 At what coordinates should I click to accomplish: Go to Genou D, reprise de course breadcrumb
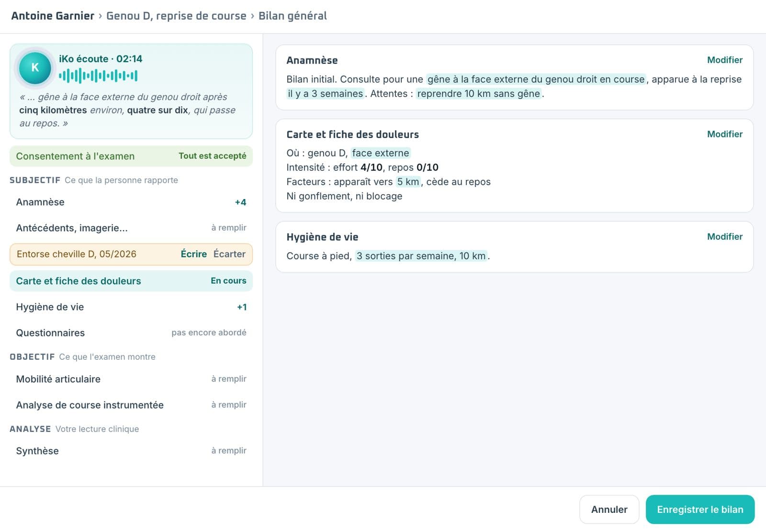tap(176, 16)
